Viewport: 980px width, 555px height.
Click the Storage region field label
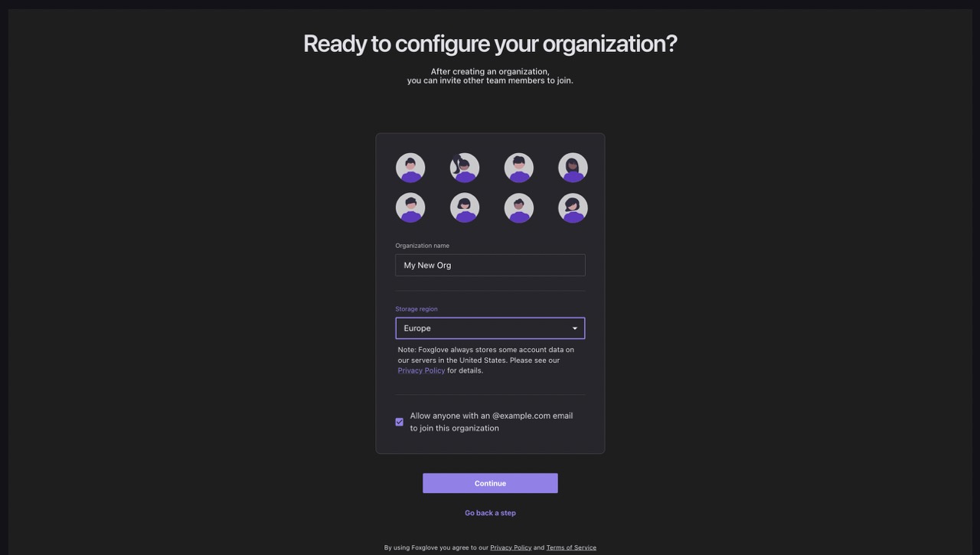[x=416, y=309]
